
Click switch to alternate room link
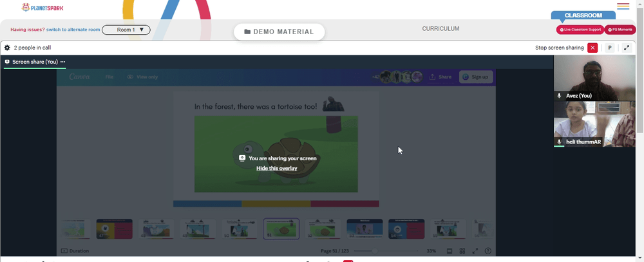coord(73,30)
